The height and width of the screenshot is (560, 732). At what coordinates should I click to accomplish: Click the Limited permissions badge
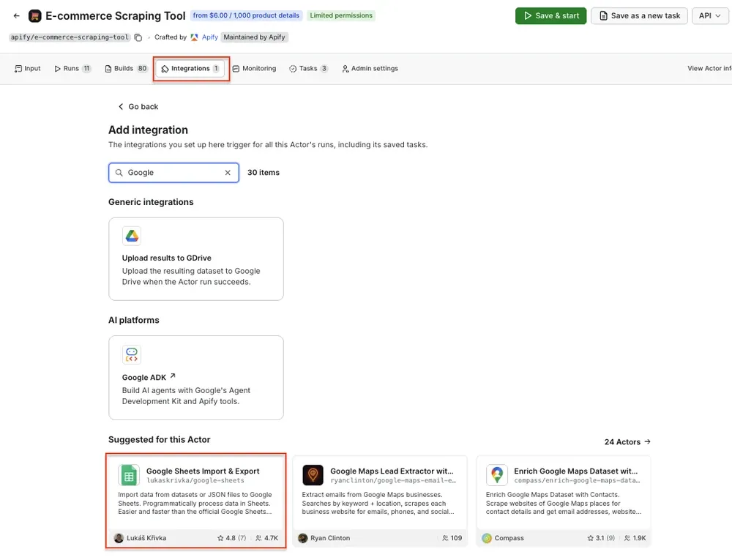341,15
